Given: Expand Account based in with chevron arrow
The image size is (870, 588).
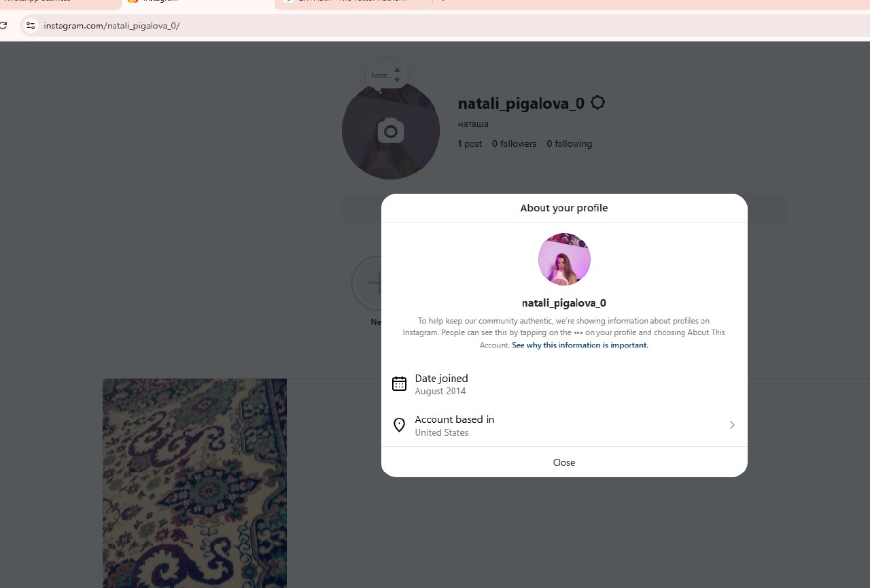Looking at the screenshot, I should 732,425.
